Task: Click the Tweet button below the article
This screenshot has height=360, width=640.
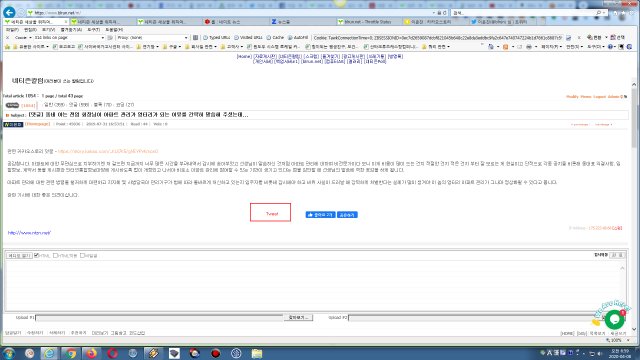Action: click(x=271, y=212)
